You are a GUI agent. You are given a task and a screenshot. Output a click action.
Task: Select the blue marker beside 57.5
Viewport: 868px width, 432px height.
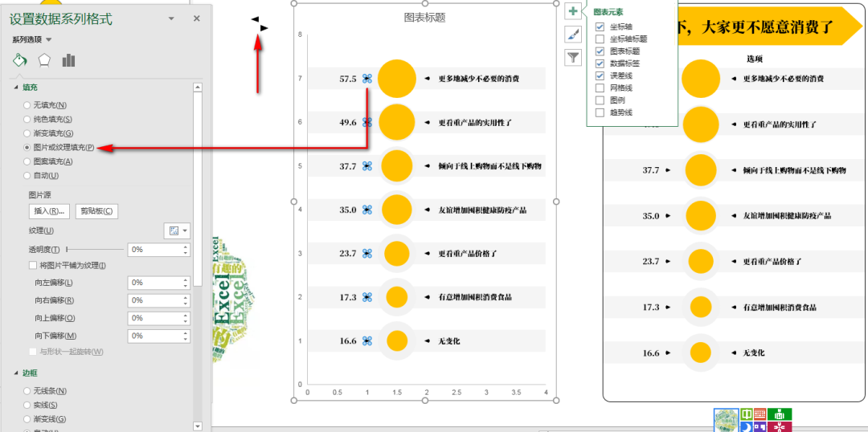367,79
